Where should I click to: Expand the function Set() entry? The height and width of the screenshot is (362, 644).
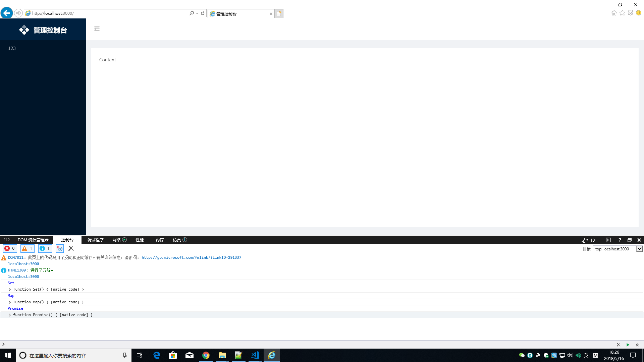[10, 289]
